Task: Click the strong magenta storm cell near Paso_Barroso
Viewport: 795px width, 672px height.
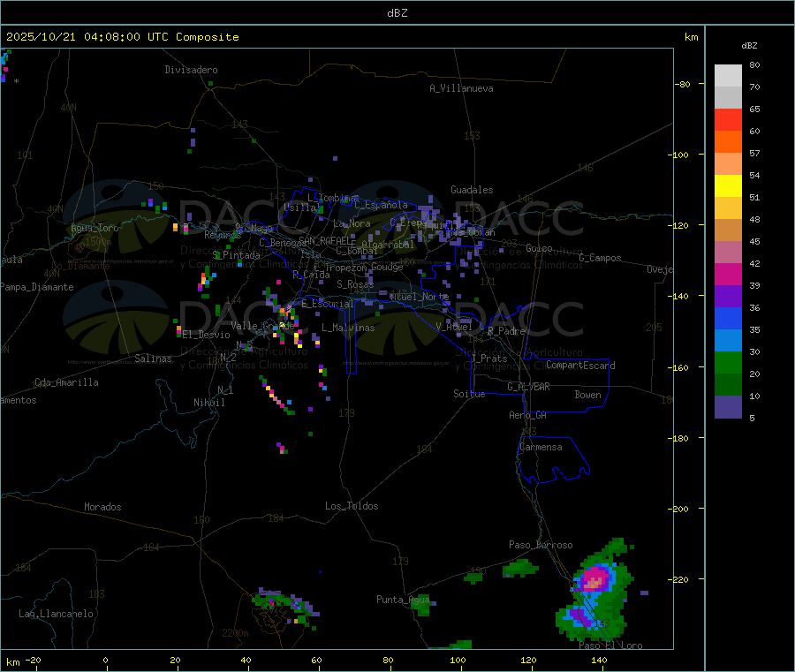Action: pos(594,578)
